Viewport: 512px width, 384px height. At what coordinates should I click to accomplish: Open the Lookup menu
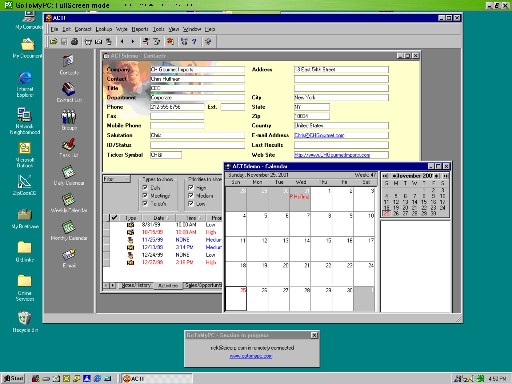pyautogui.click(x=104, y=29)
